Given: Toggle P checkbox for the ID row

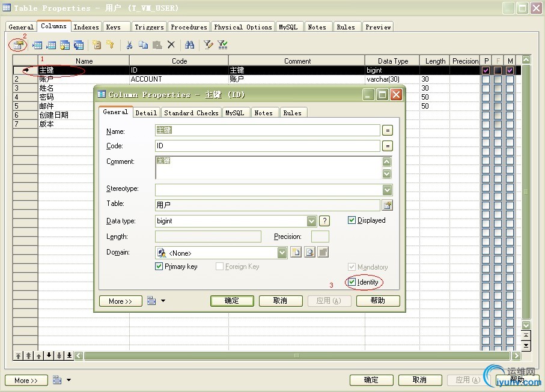Looking at the screenshot, I should (486, 70).
